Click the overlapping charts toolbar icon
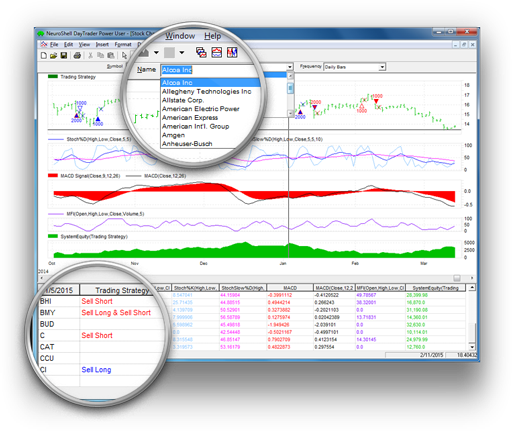This screenshot has width=512, height=431. pos(201,52)
